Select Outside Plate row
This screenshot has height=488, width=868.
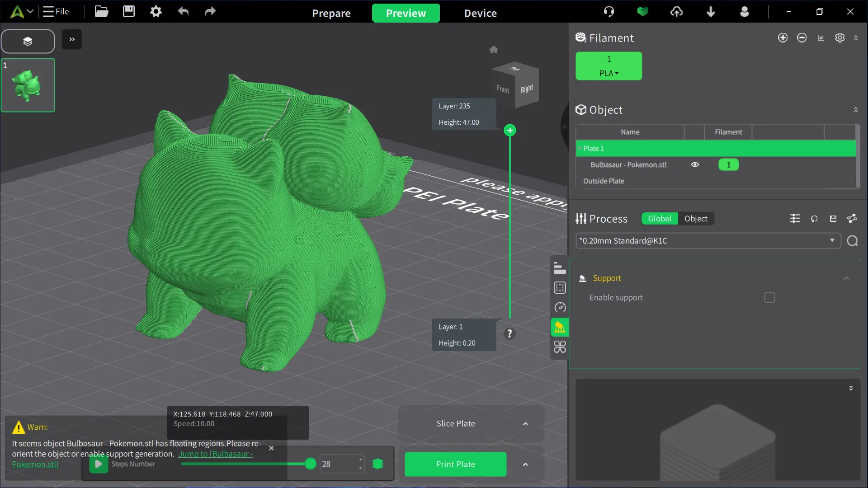(716, 181)
